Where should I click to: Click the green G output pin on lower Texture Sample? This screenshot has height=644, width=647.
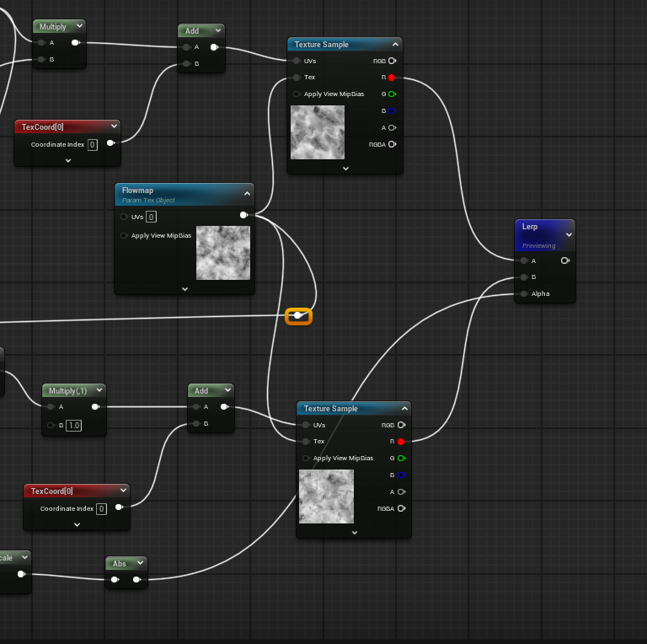401,459
